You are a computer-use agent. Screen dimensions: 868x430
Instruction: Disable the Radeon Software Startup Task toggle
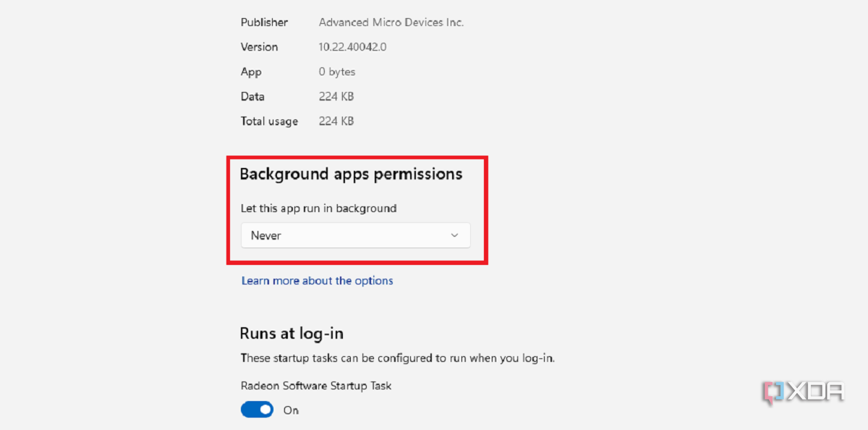[257, 410]
